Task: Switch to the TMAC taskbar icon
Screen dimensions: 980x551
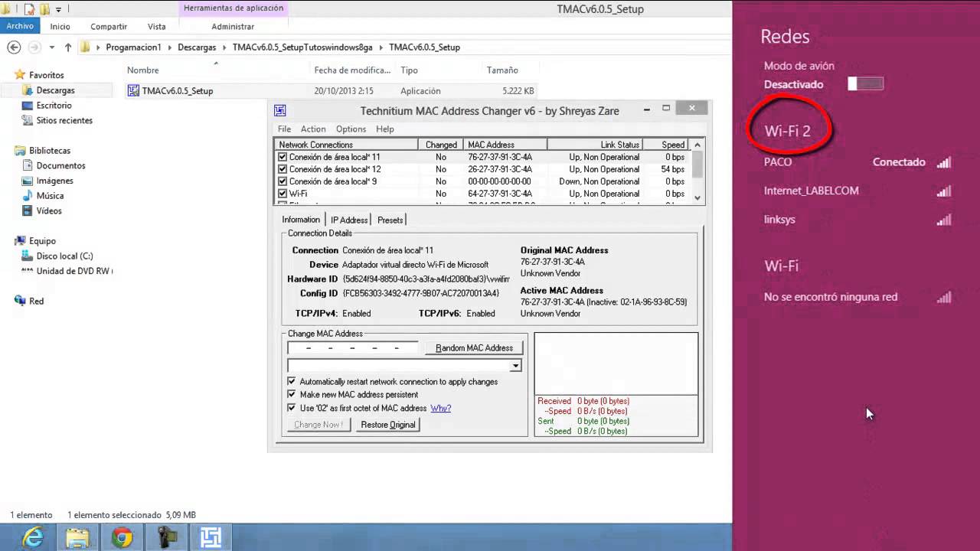Action: 211,538
